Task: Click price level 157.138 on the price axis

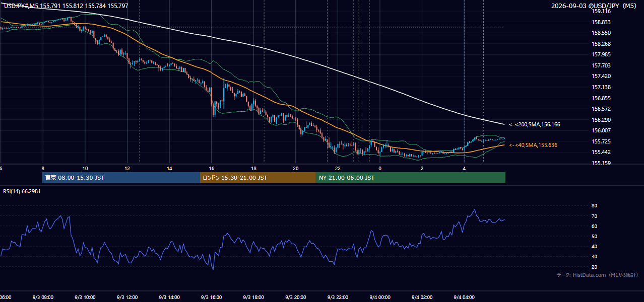Action: click(601, 87)
